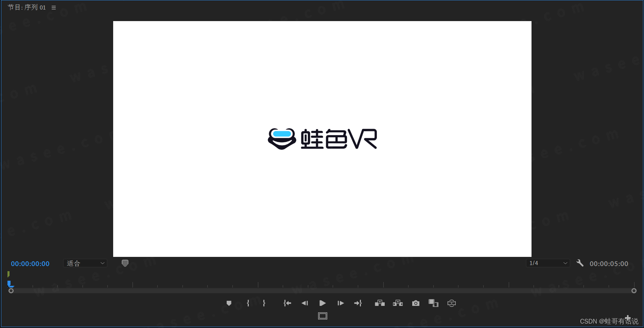644x328 pixels.
Task: Go to Out point button
Action: [358, 303]
